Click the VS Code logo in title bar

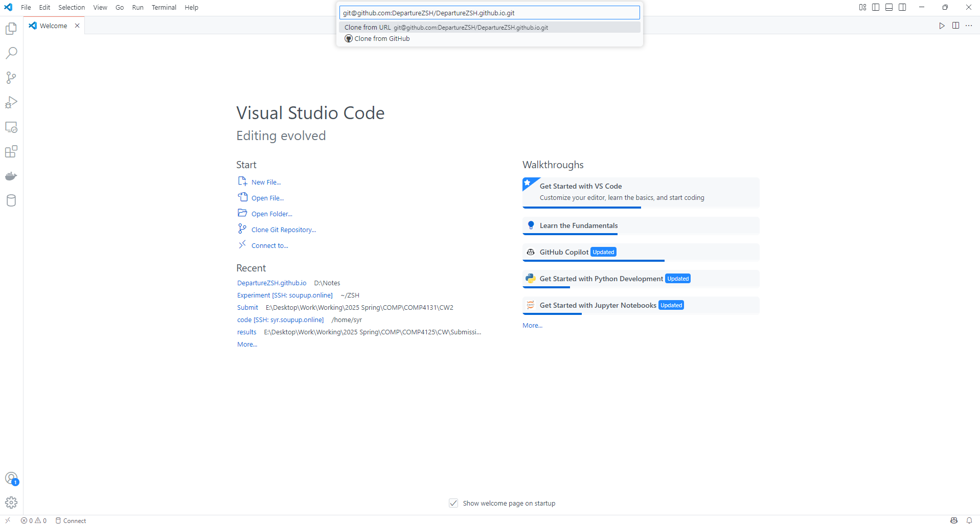coord(8,7)
